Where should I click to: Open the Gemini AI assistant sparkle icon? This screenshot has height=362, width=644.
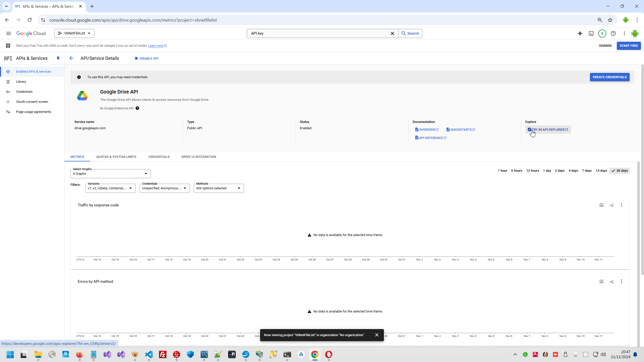click(580, 33)
